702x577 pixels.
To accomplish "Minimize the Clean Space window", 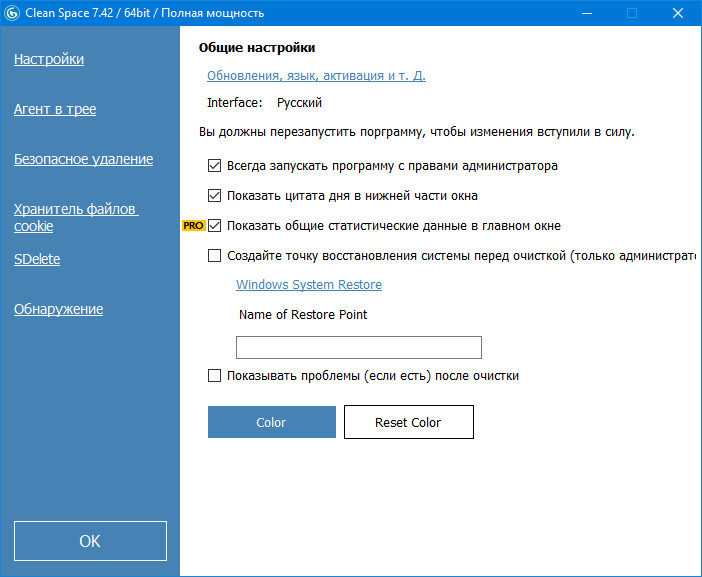I will click(585, 13).
